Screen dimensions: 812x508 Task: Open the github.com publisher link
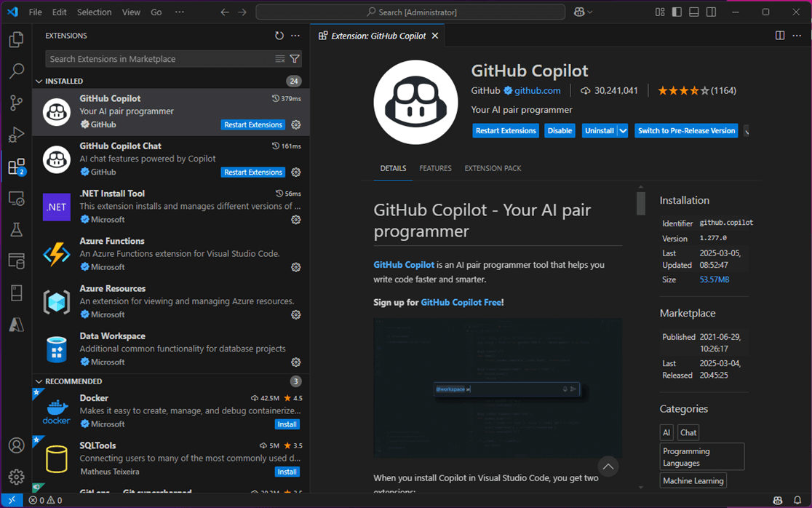537,91
